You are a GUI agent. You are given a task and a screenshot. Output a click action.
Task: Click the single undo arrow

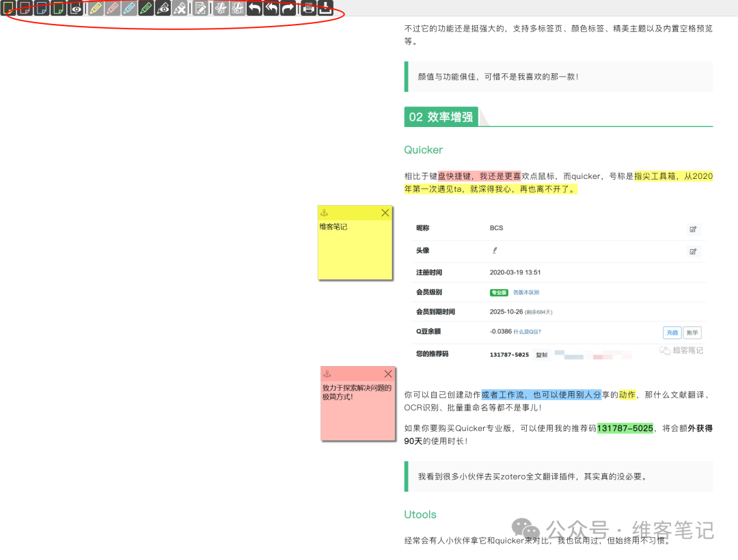(x=255, y=8)
